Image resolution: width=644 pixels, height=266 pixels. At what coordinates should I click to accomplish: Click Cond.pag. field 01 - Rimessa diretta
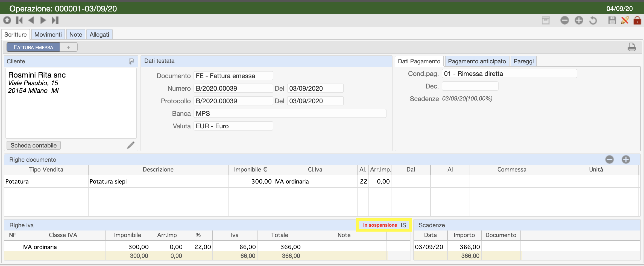(x=509, y=74)
